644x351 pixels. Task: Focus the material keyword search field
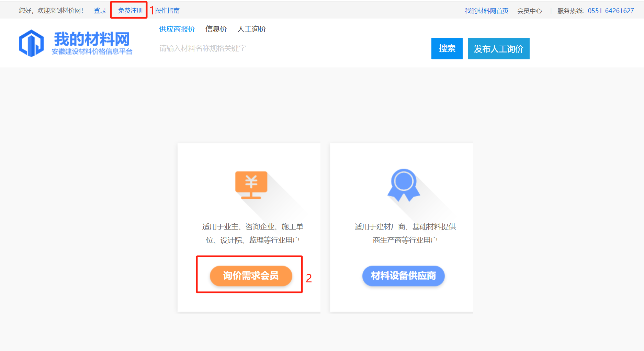pyautogui.click(x=292, y=48)
